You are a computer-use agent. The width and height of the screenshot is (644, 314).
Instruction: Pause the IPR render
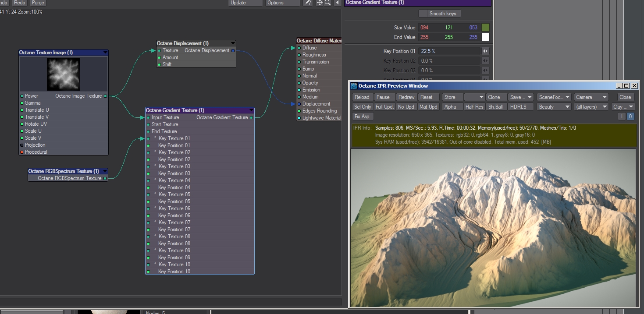click(385, 97)
